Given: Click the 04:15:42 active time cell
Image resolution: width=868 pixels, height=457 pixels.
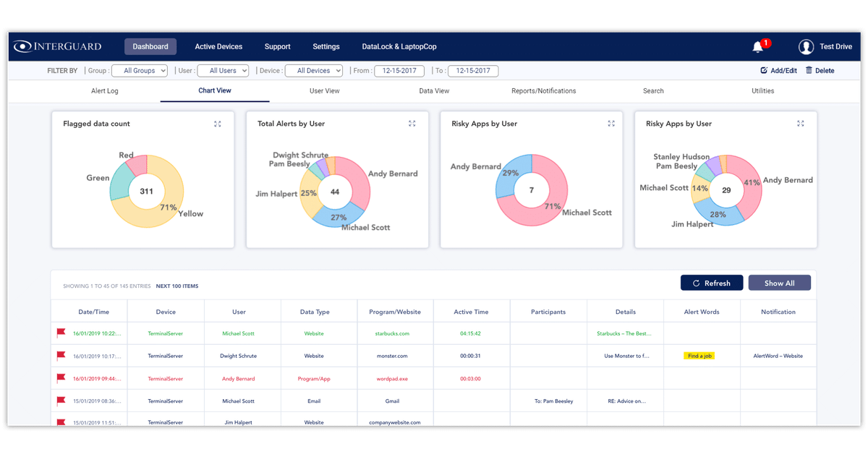Looking at the screenshot, I should tap(471, 333).
